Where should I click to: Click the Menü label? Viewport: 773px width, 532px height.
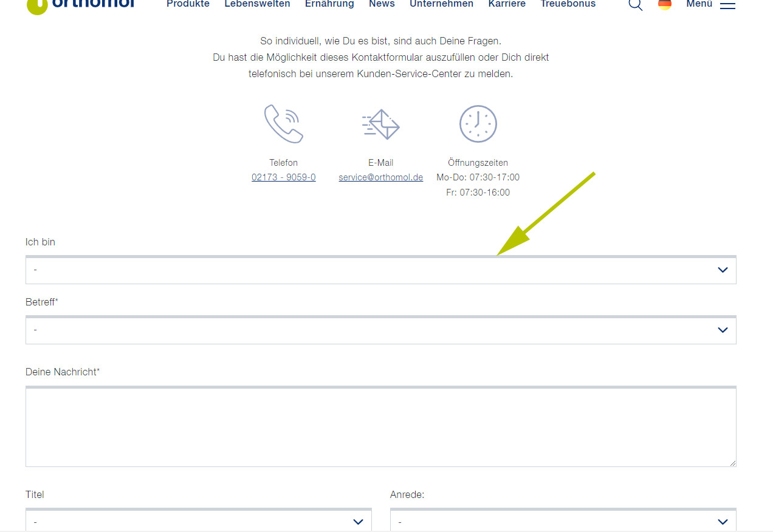click(699, 4)
